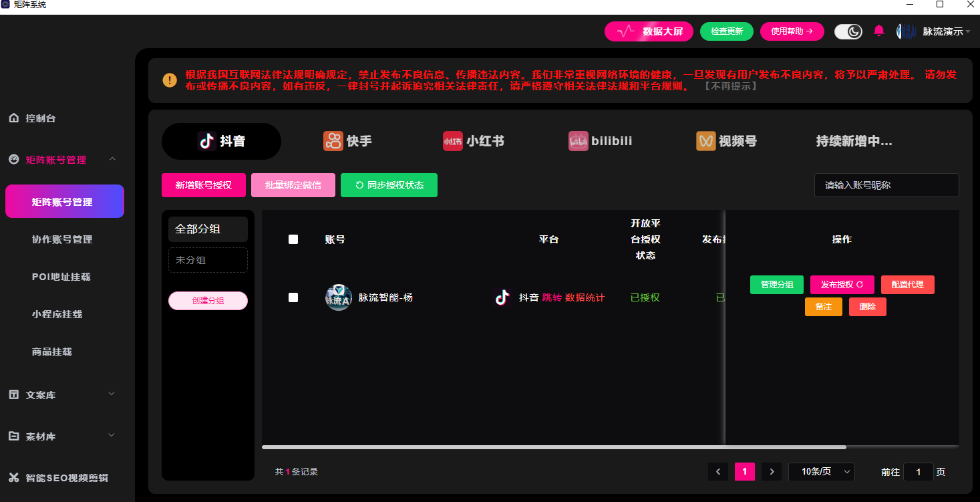Click the 同步授权状态 button
This screenshot has height=502, width=980.
[x=389, y=185]
